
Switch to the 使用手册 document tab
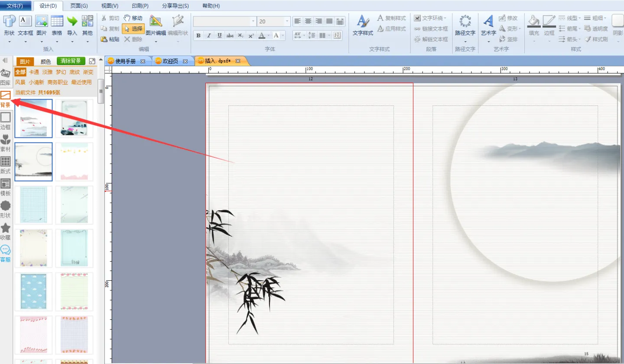pos(126,61)
